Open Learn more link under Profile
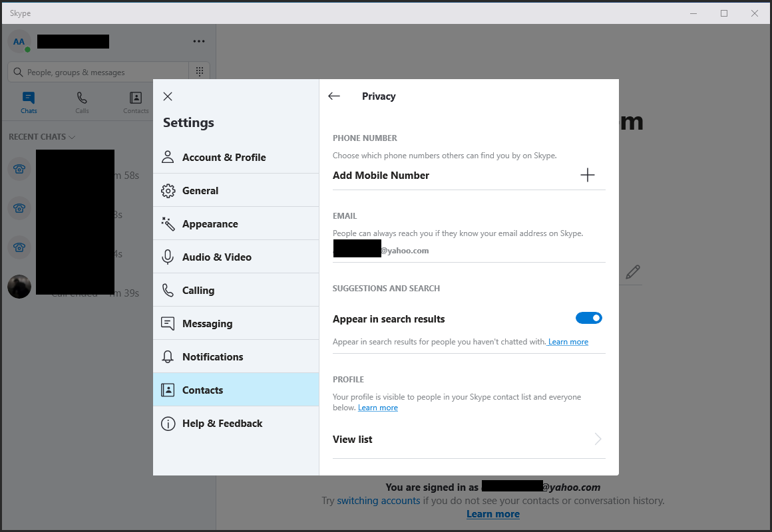Image resolution: width=772 pixels, height=532 pixels. coord(377,408)
